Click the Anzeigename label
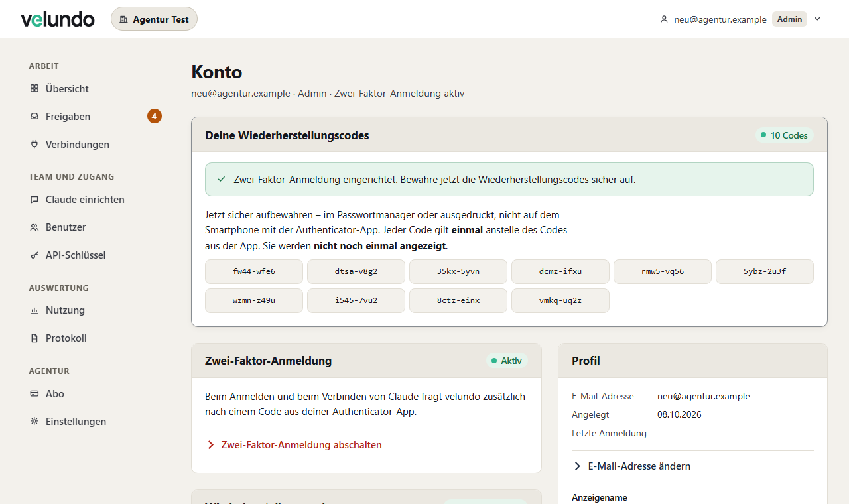 pyautogui.click(x=600, y=497)
